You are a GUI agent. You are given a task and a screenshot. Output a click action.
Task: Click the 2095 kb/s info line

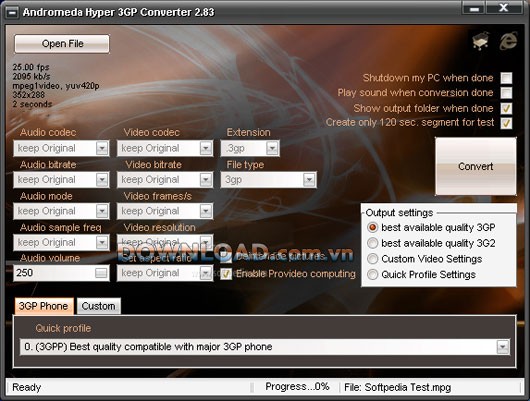[x=31, y=76]
